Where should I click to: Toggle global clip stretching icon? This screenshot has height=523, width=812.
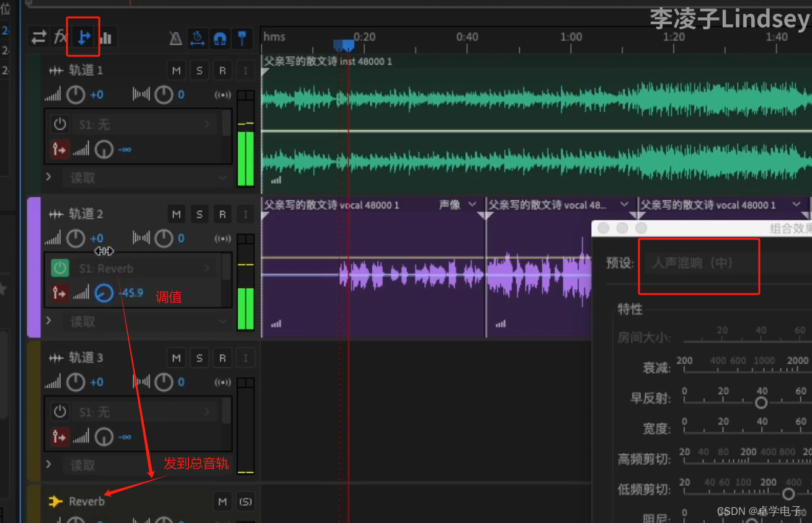pyautogui.click(x=197, y=38)
